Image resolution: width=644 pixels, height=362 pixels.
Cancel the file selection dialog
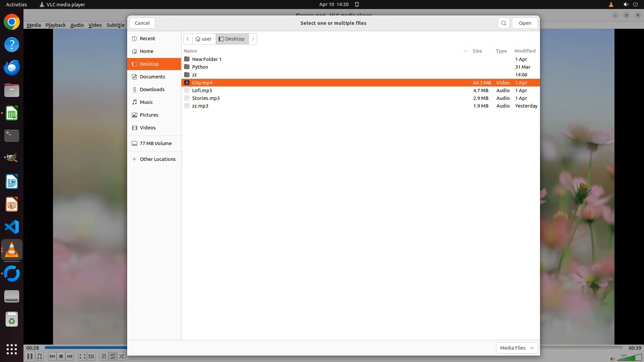point(142,23)
